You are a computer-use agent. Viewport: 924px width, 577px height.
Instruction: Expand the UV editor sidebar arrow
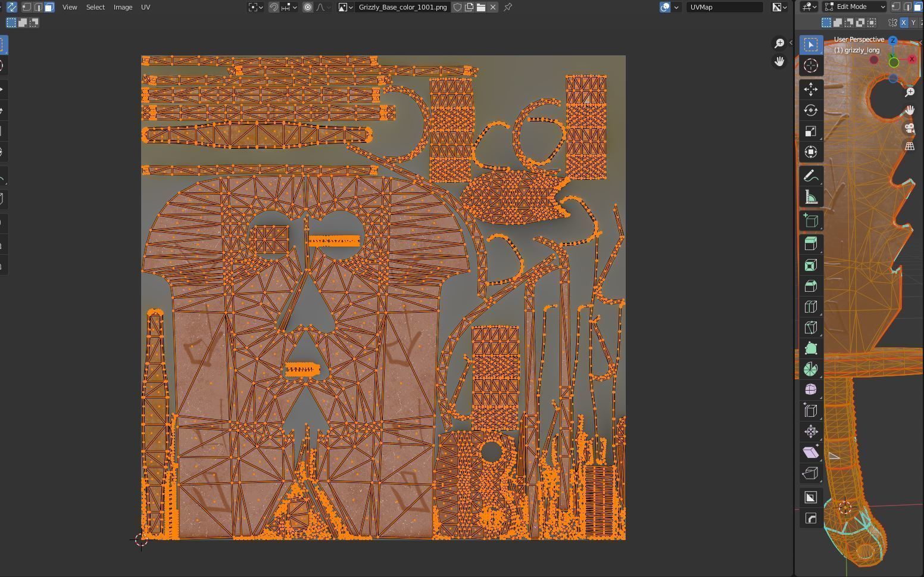(x=791, y=42)
